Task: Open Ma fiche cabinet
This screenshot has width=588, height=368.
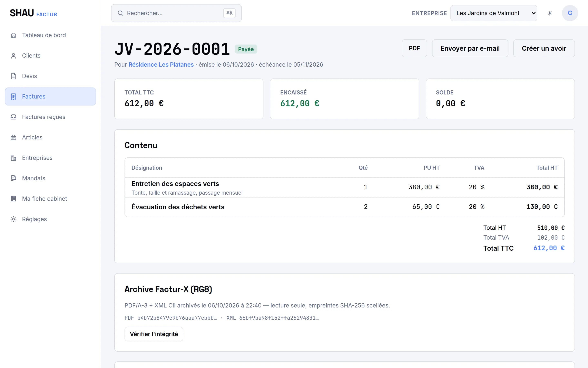Action: point(50,199)
